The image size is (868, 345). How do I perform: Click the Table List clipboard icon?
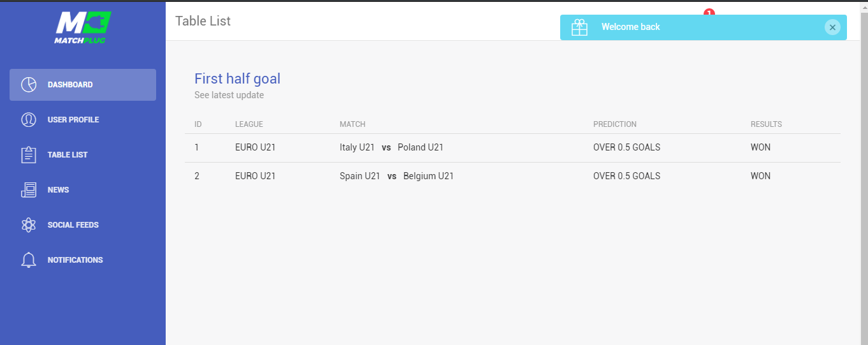[29, 155]
